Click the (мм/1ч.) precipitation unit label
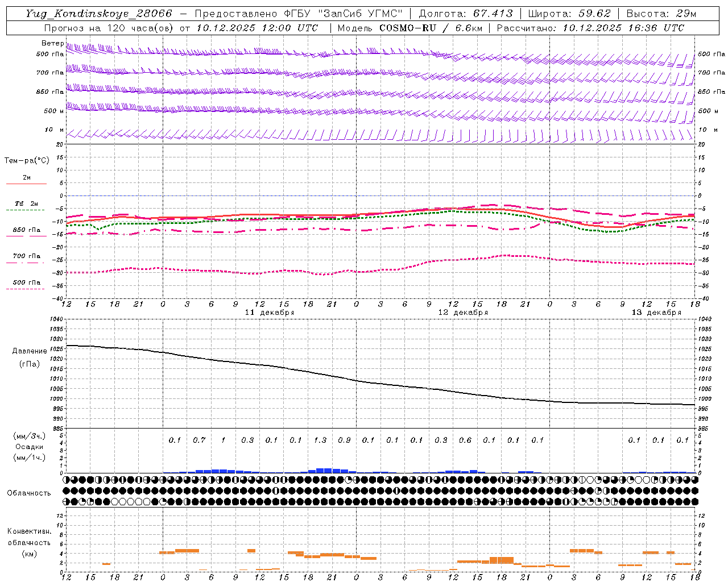This screenshot has height=582, width=728. [30, 458]
